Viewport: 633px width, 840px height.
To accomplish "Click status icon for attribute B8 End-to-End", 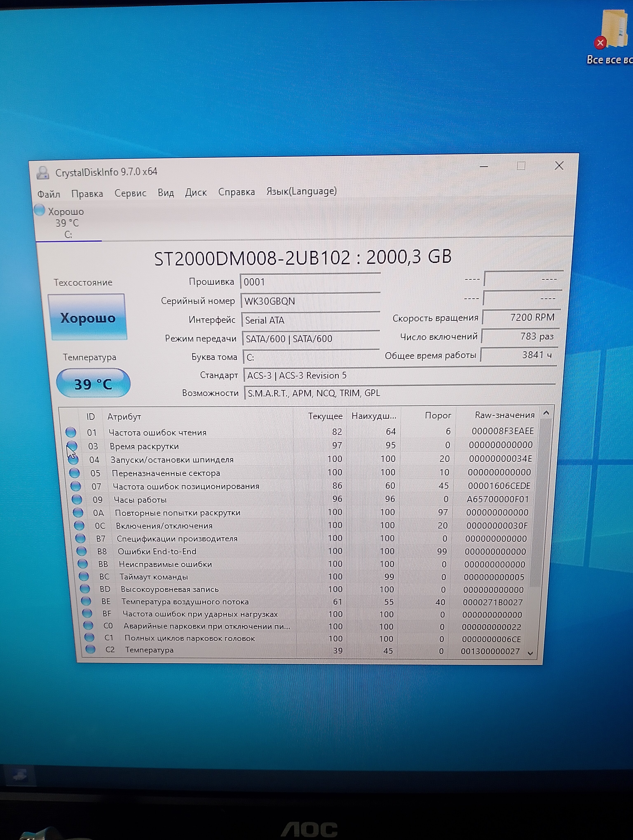I will click(x=81, y=551).
